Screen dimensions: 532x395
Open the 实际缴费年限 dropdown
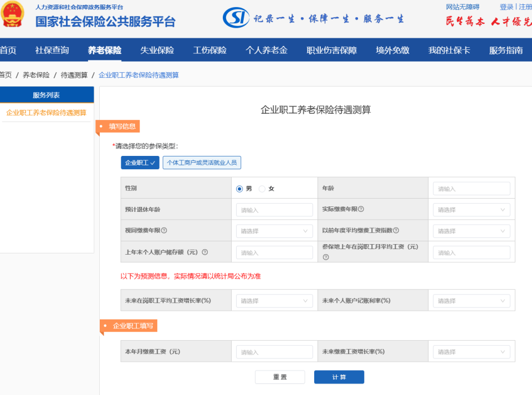[471, 210]
